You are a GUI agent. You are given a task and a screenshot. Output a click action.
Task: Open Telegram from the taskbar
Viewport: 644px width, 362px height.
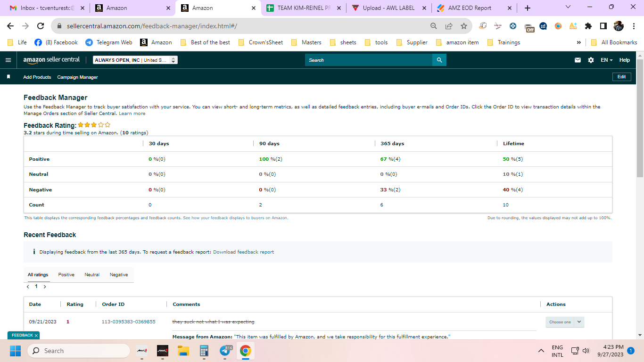point(226,351)
